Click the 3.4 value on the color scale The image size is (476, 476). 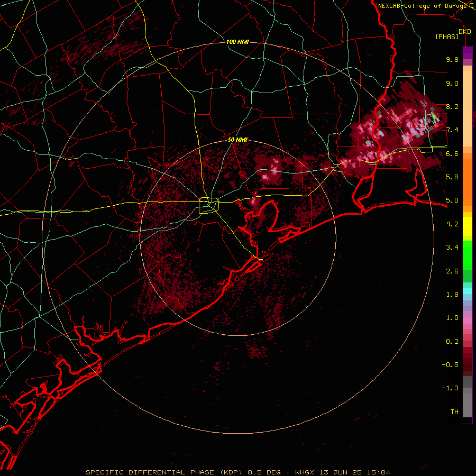(452, 248)
